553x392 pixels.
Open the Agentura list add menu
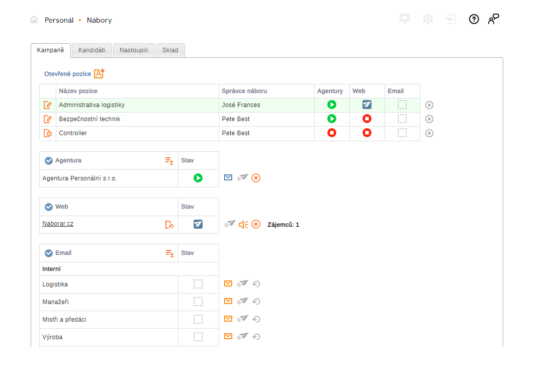[x=169, y=161]
